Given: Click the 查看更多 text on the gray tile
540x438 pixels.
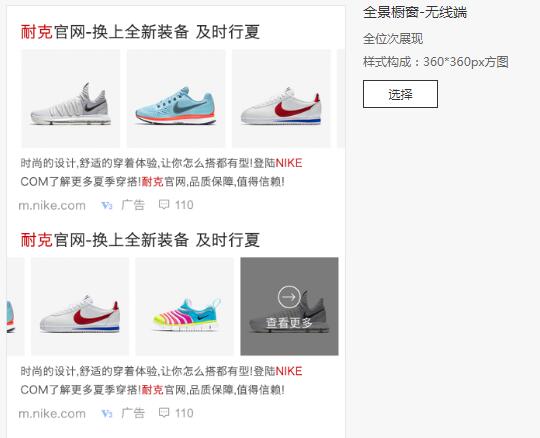Looking at the screenshot, I should click(x=289, y=323).
